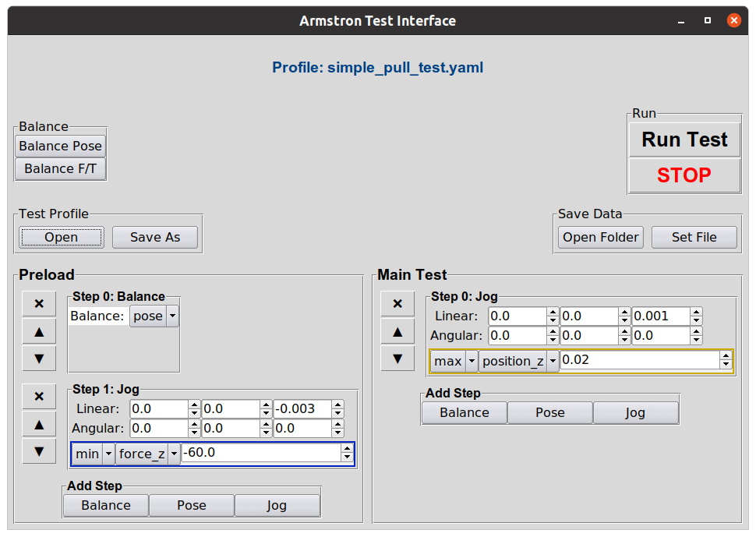
Task: Delete Main Test Step 0 Jog
Action: tap(397, 304)
